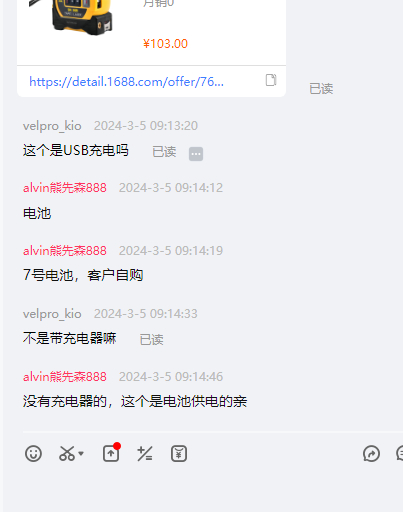Open the detail.1688.com offer link
403x512 pixels.
tap(126, 82)
